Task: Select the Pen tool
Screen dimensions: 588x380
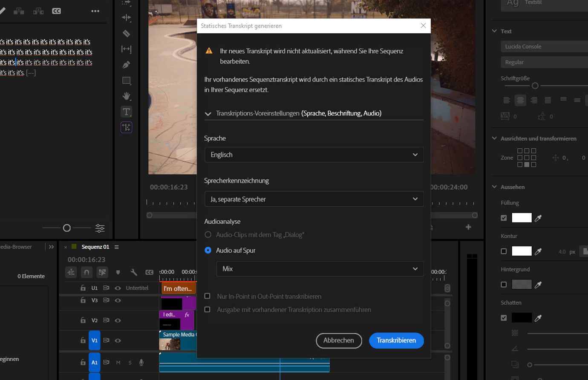Action: [126, 65]
